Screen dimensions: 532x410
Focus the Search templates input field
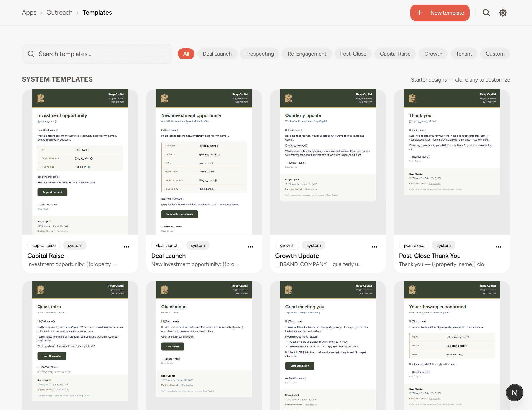97,54
